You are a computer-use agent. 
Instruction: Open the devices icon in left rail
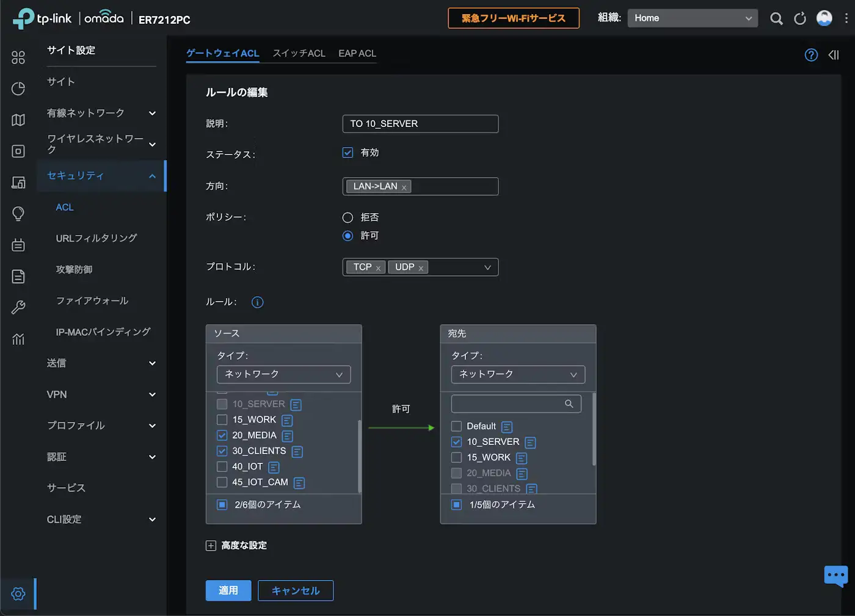[x=18, y=151]
